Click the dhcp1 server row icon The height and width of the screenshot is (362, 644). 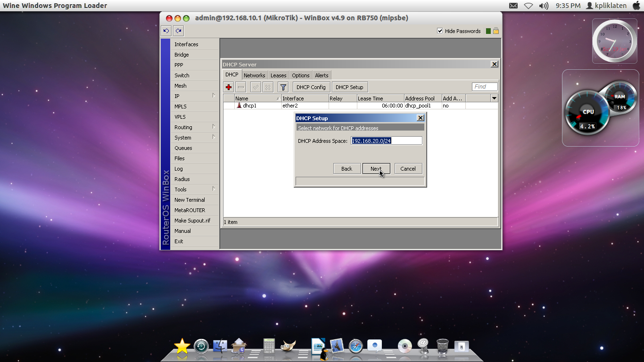(239, 106)
